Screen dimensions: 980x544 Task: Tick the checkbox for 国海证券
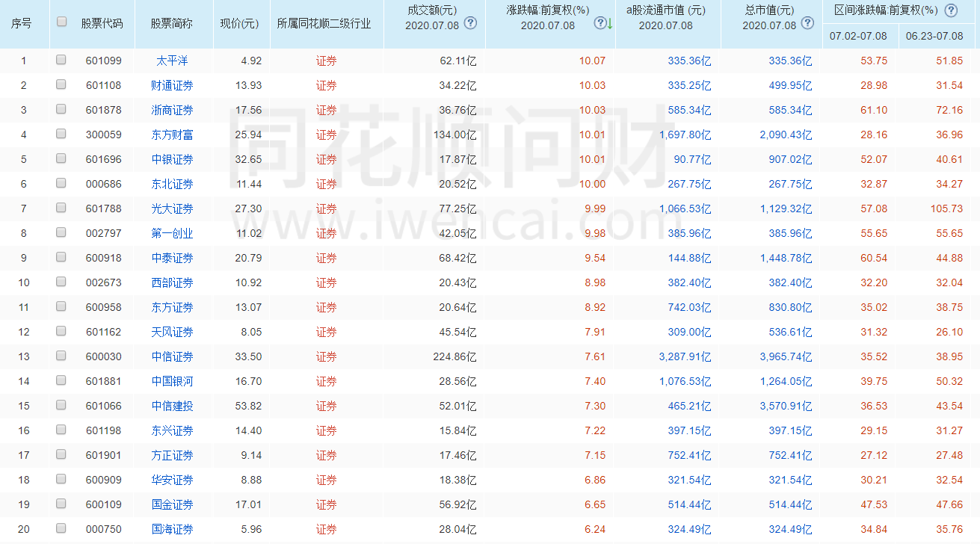(x=61, y=528)
